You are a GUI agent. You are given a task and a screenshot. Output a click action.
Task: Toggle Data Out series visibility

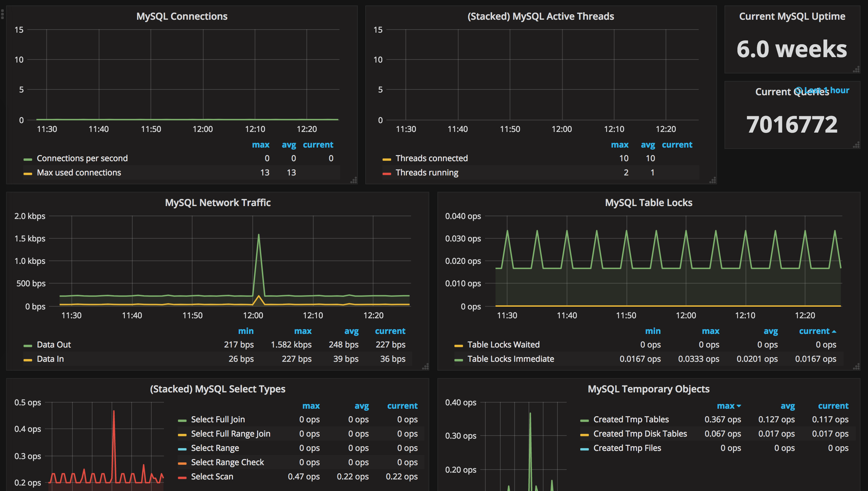[54, 345]
